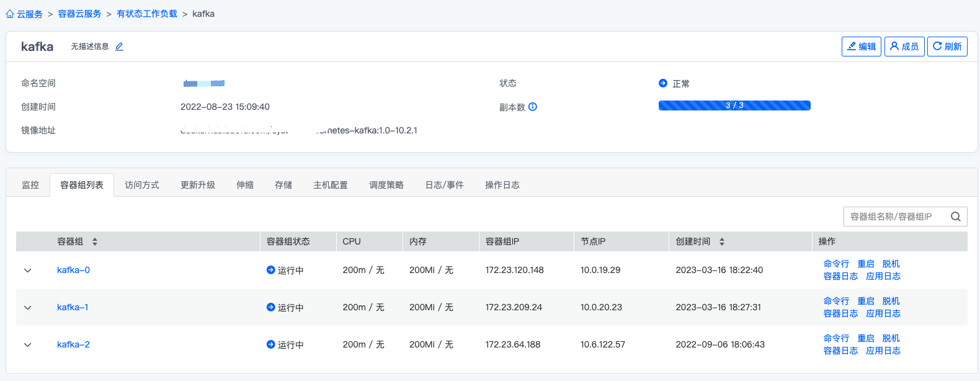Open the 日志/事件 tab
The image size is (980, 381).
pos(444,185)
